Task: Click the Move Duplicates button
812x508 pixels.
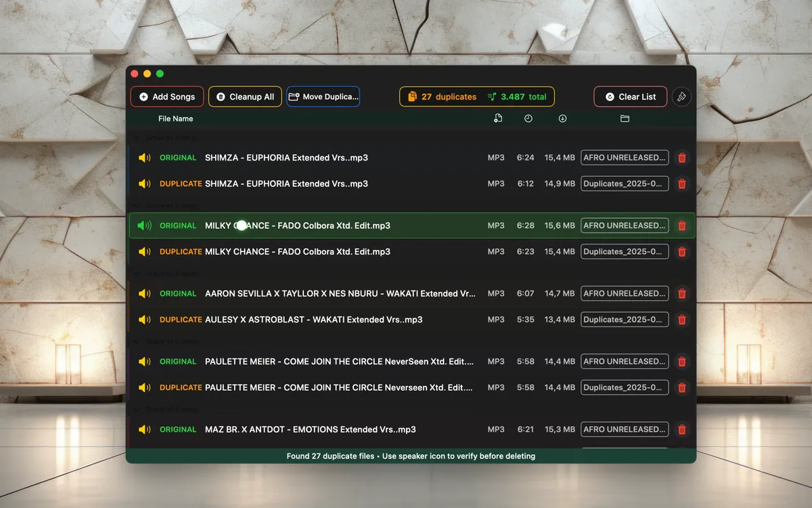Action: 323,97
